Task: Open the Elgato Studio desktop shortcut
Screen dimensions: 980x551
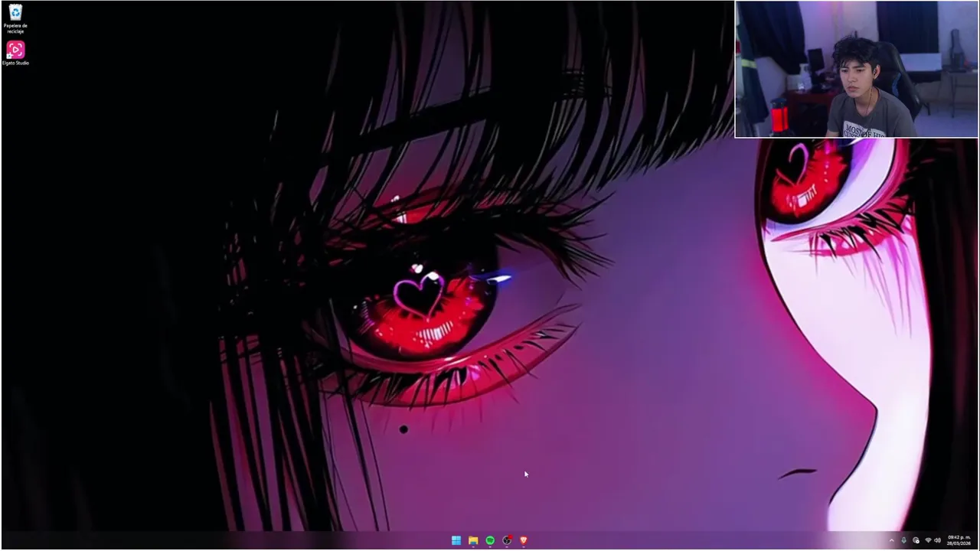Action: coord(15,54)
